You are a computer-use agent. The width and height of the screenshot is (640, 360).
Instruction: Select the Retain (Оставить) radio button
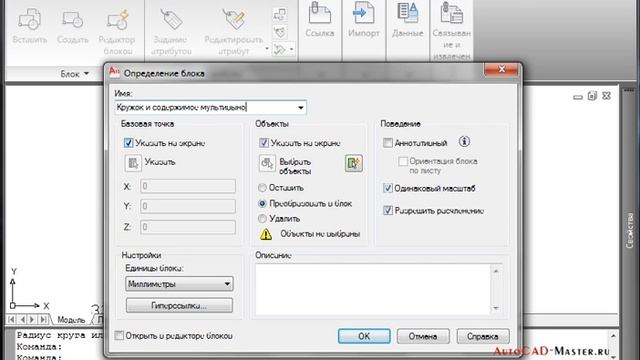[262, 188]
